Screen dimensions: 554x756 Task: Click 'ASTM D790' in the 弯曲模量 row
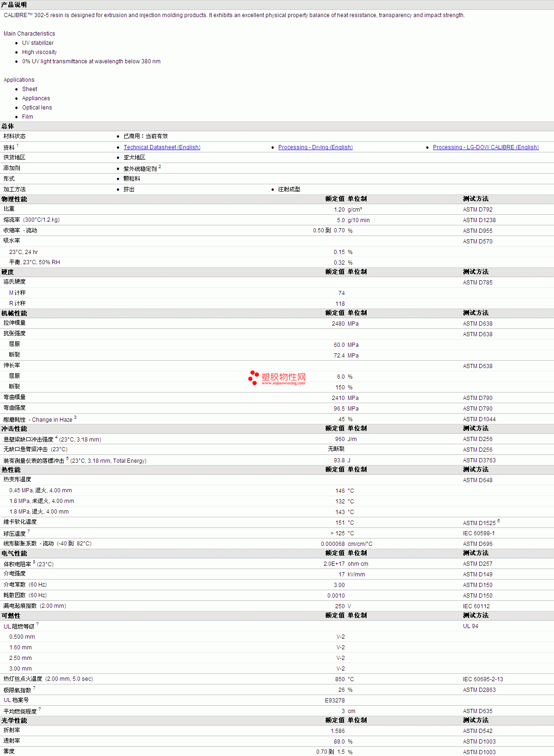(478, 398)
